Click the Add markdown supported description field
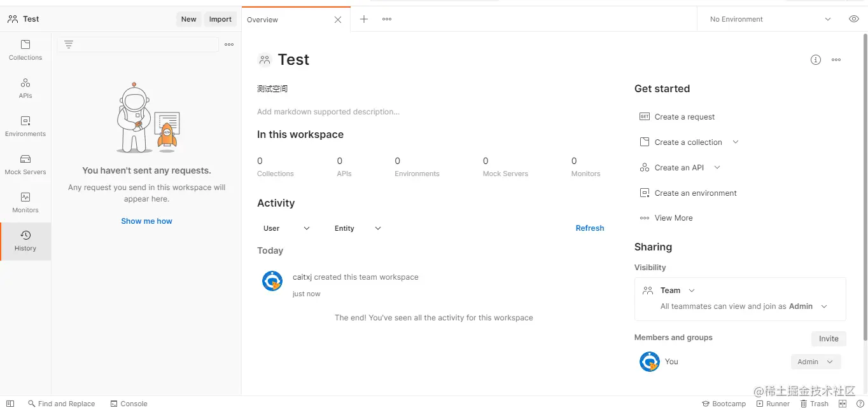Image resolution: width=868 pixels, height=410 pixels. point(328,112)
